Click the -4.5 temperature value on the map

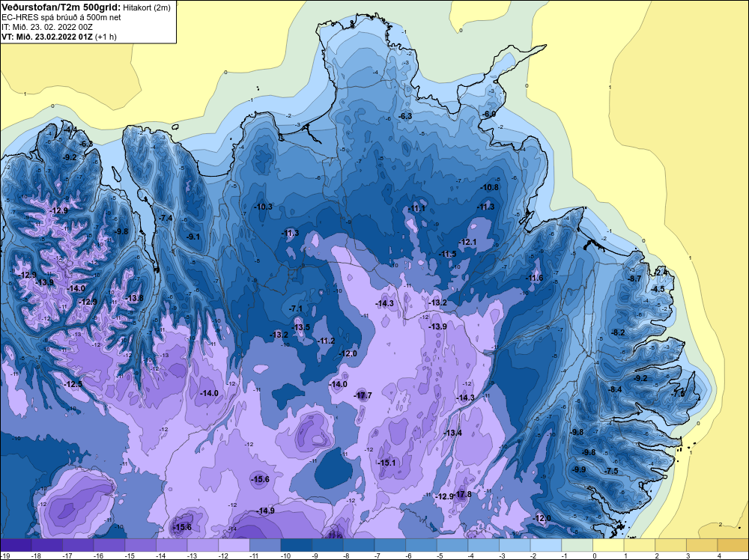pos(658,289)
